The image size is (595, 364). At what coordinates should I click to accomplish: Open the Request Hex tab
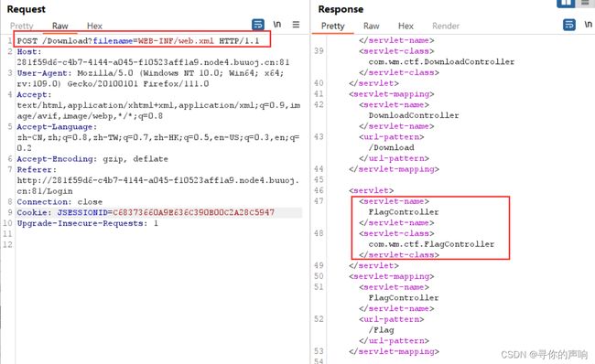[x=94, y=26]
